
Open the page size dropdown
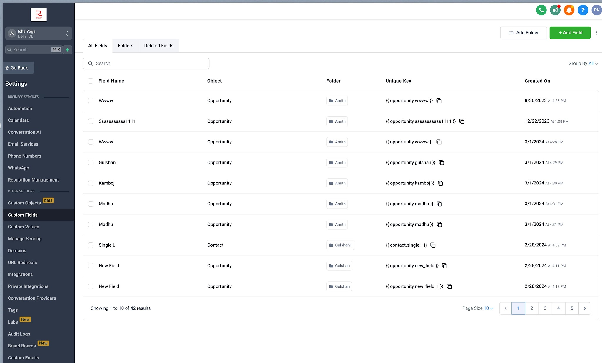(x=488, y=308)
